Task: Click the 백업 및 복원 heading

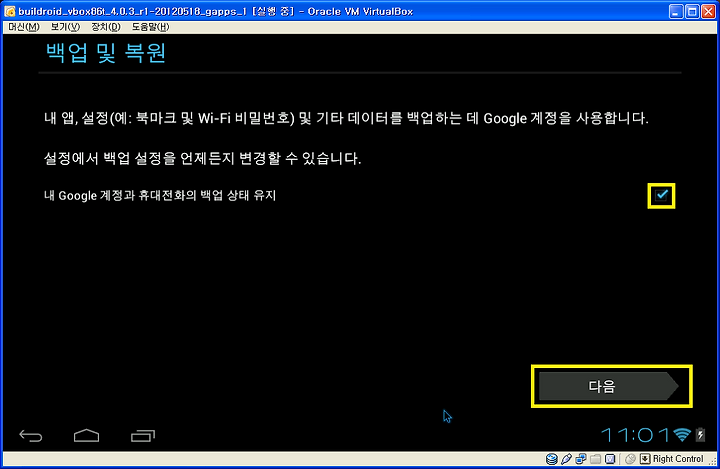Action: pos(106,53)
